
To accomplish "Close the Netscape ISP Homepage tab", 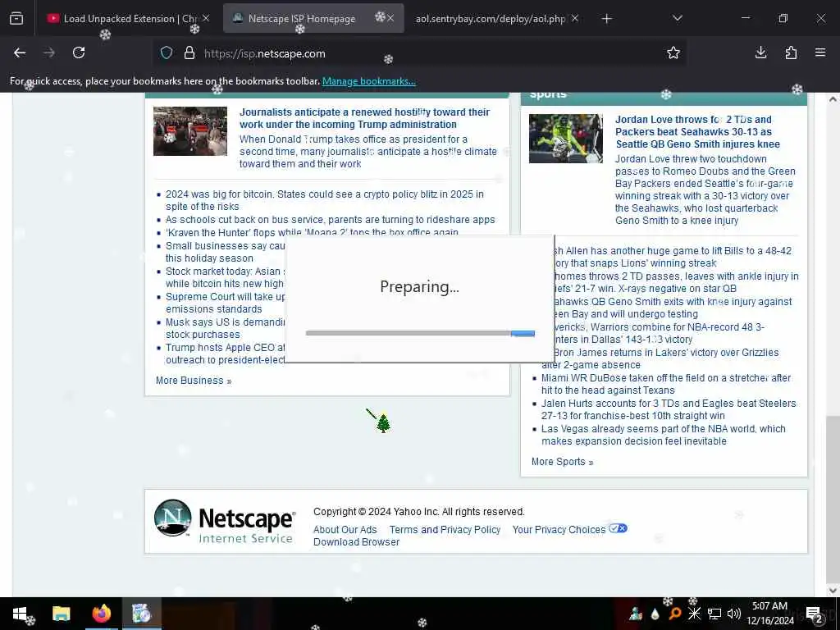I will [390, 18].
